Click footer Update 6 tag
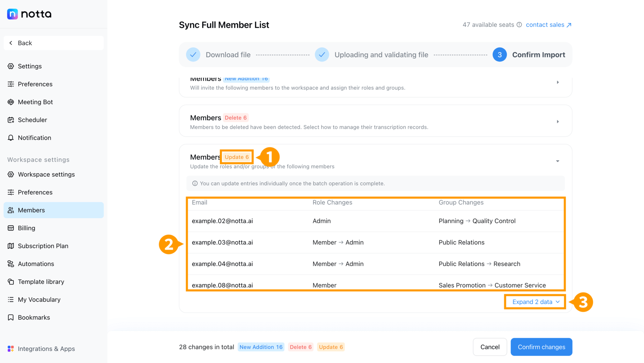This screenshot has height=363, width=644. (x=331, y=347)
